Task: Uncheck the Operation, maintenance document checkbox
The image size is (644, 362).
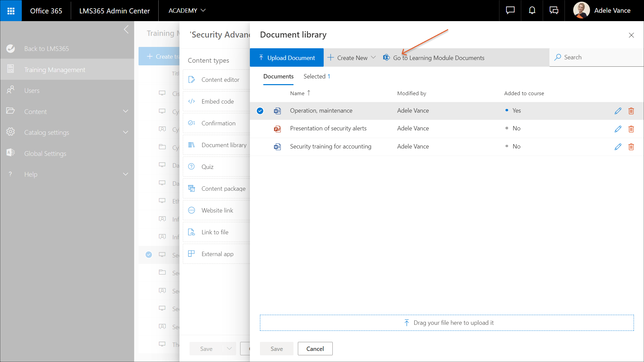Action: (260, 111)
